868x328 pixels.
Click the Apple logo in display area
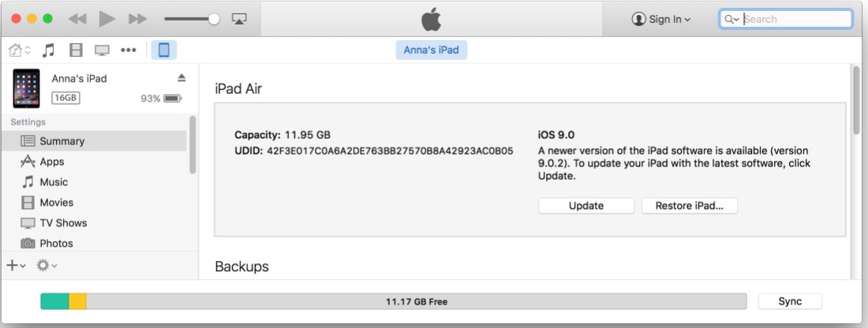pos(431,19)
